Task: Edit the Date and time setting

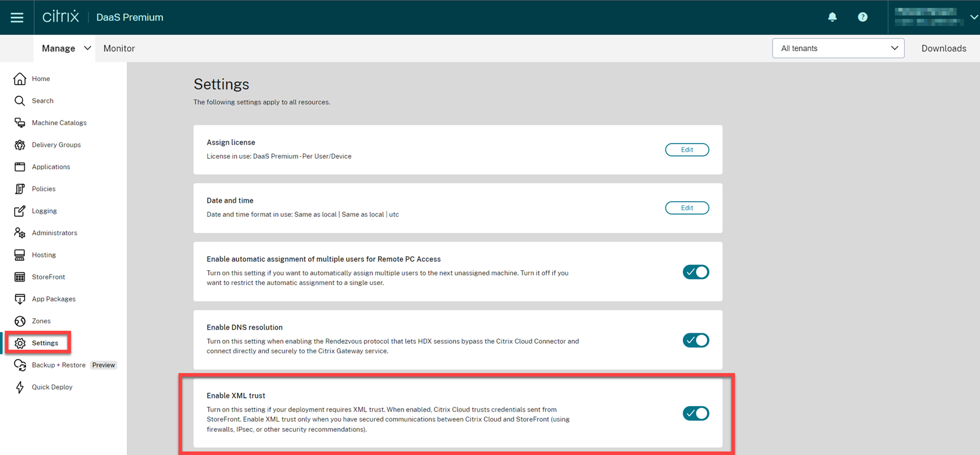Action: 687,208
